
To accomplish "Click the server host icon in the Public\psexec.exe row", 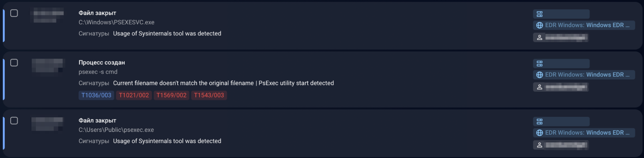I will (x=540, y=122).
